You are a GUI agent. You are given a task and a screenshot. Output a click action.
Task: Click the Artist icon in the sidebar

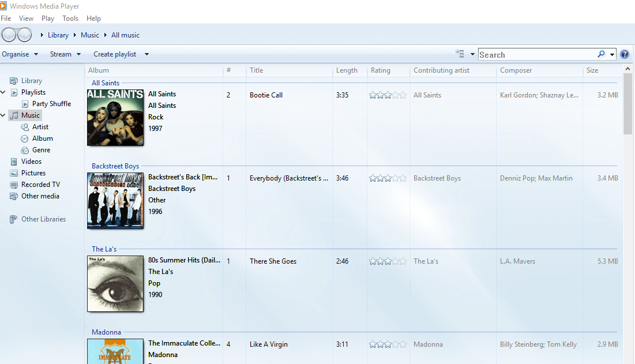pyautogui.click(x=25, y=127)
